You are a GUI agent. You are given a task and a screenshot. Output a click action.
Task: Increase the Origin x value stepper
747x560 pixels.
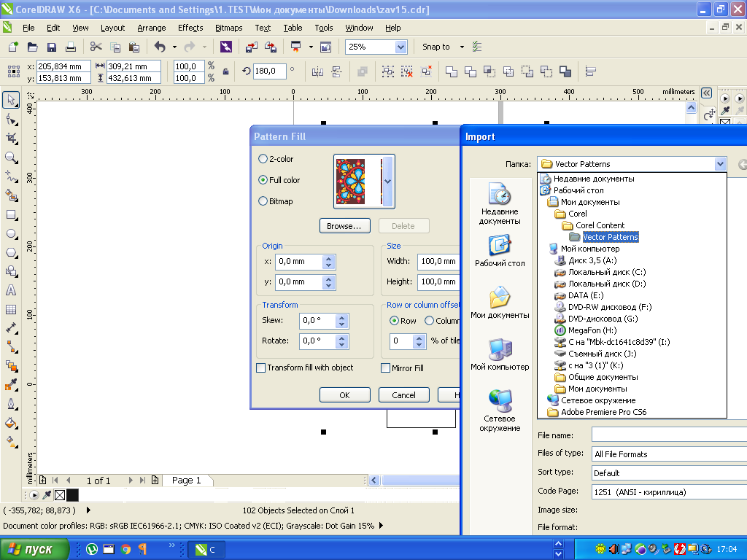tap(329, 259)
